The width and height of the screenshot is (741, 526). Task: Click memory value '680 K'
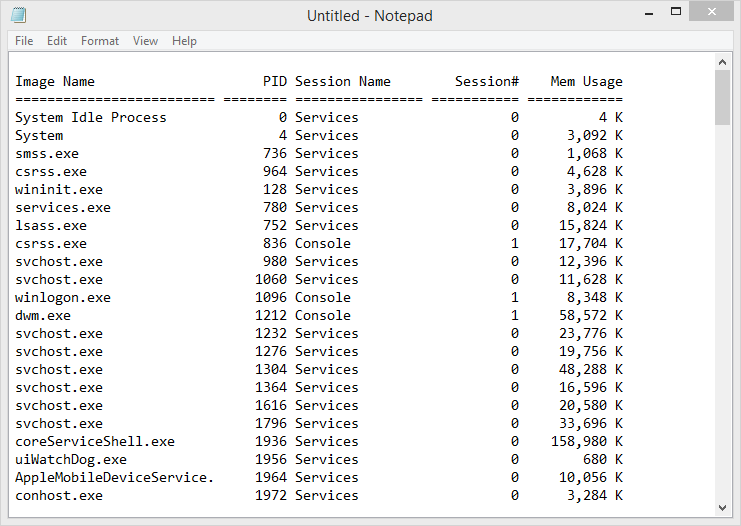(603, 459)
